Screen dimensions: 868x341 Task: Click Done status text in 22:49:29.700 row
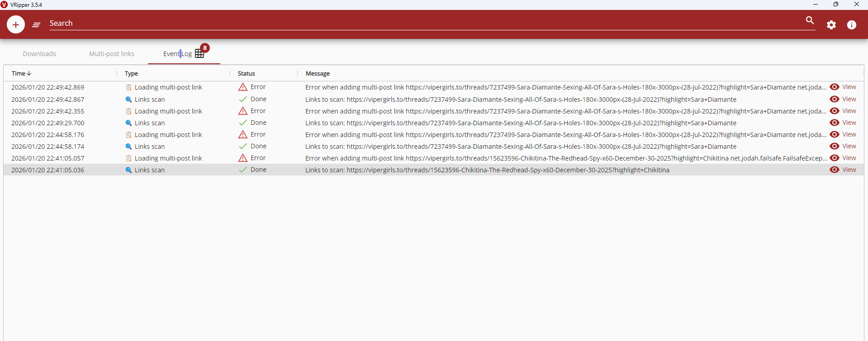[258, 123]
